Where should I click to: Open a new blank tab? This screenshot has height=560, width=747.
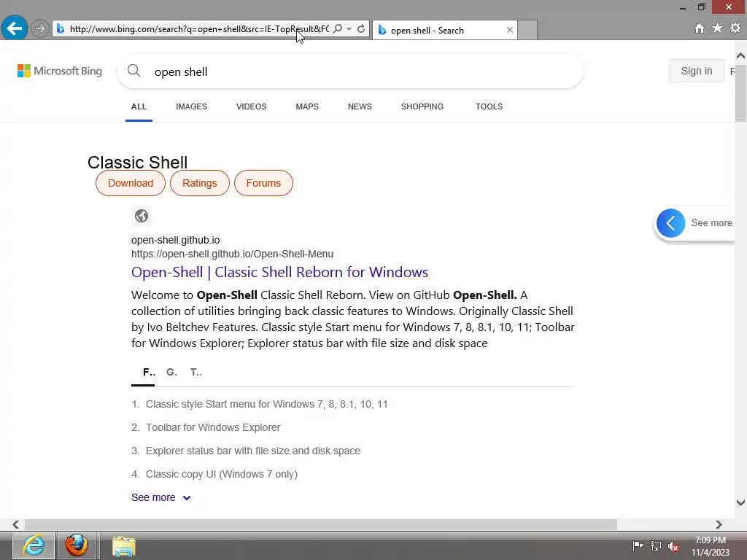[x=527, y=30]
